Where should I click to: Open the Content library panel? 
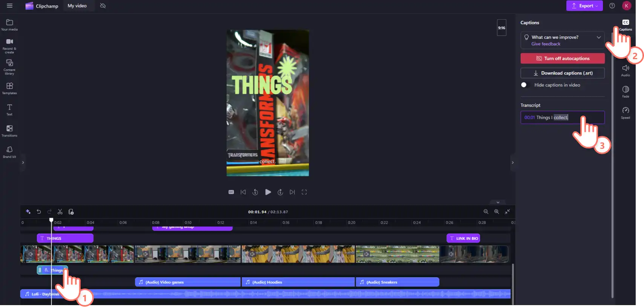pyautogui.click(x=9, y=67)
